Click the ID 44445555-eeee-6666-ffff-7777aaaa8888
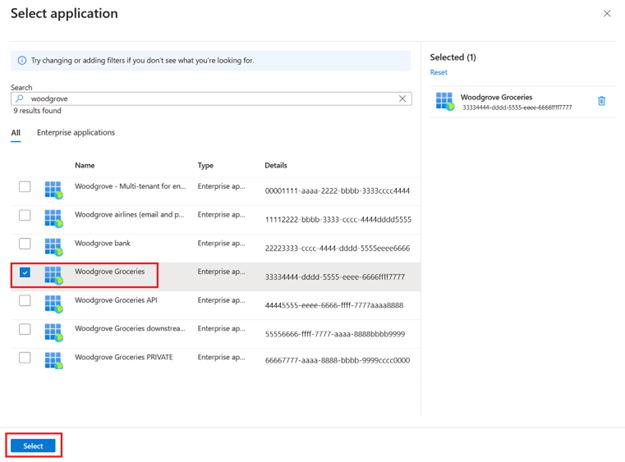This screenshot has width=625, height=462. [x=334, y=305]
